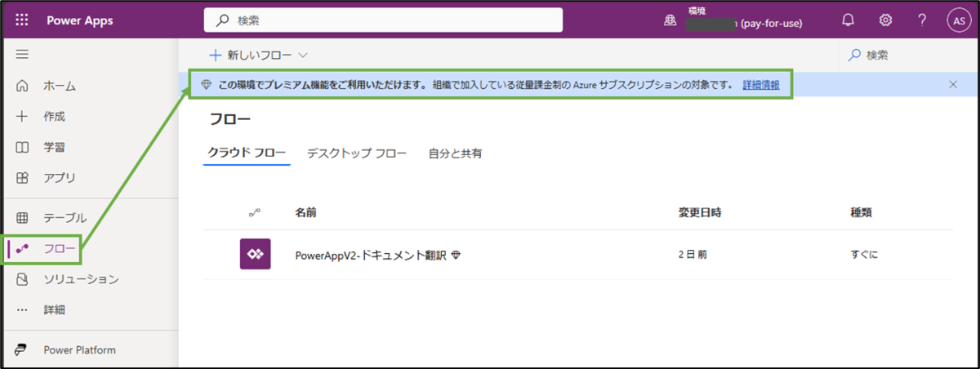Sort by the 種類 column header

861,213
